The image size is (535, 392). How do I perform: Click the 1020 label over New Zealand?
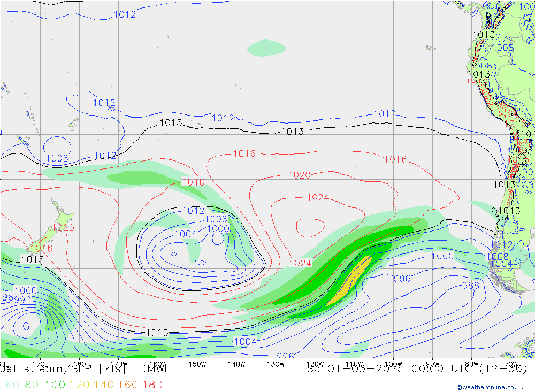pyautogui.click(x=63, y=228)
